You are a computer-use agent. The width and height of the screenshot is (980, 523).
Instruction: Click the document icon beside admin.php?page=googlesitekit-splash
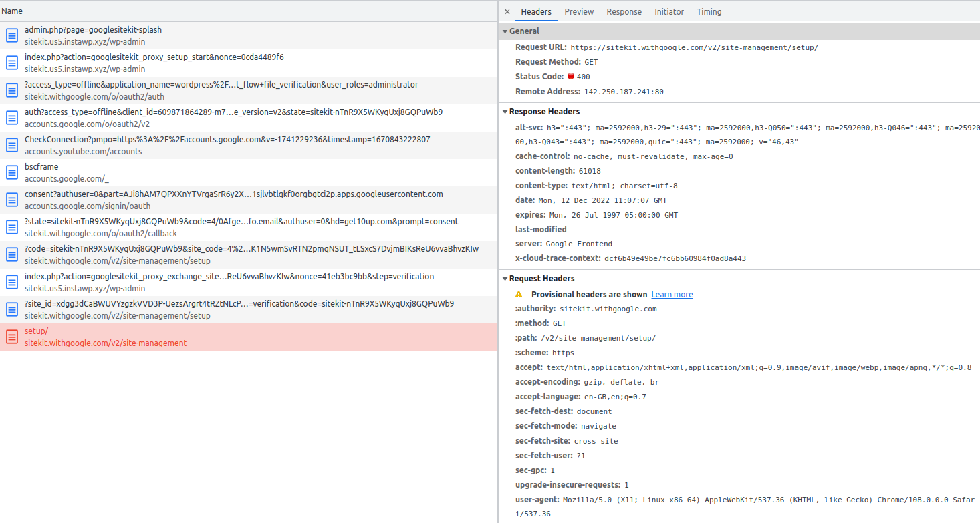[11, 35]
